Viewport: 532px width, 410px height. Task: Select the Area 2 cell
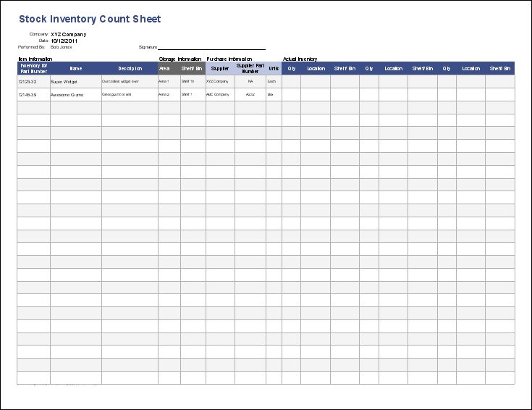169,95
